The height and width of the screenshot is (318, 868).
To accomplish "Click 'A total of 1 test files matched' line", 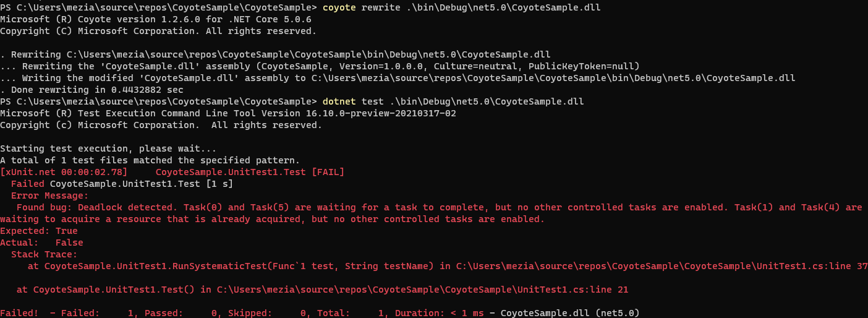I will [x=150, y=160].
